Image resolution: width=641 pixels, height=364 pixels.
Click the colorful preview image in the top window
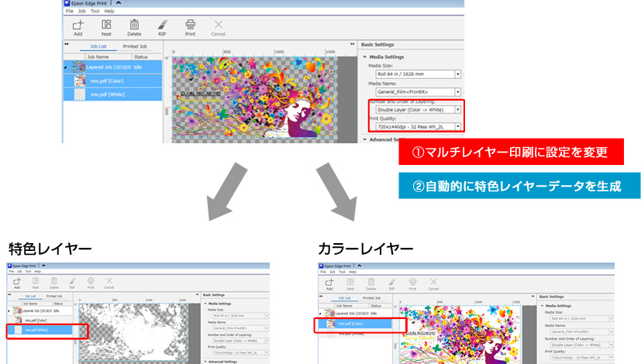pyautogui.click(x=254, y=98)
